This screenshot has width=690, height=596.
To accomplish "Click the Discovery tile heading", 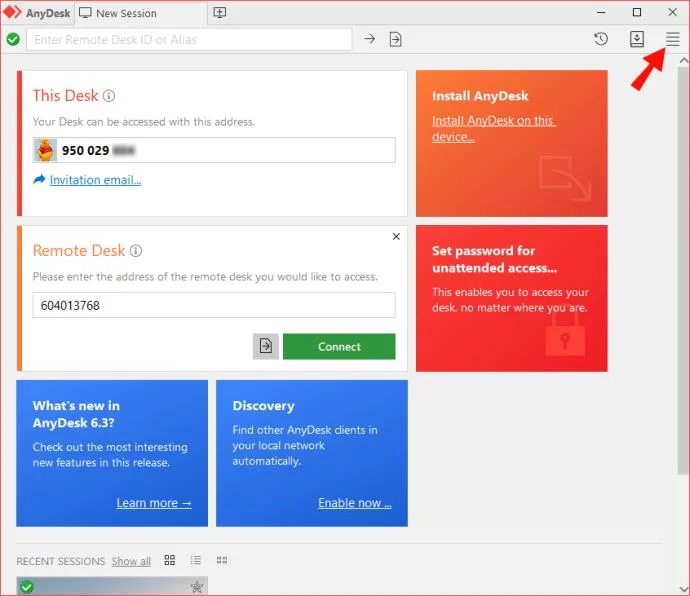I will (263, 405).
